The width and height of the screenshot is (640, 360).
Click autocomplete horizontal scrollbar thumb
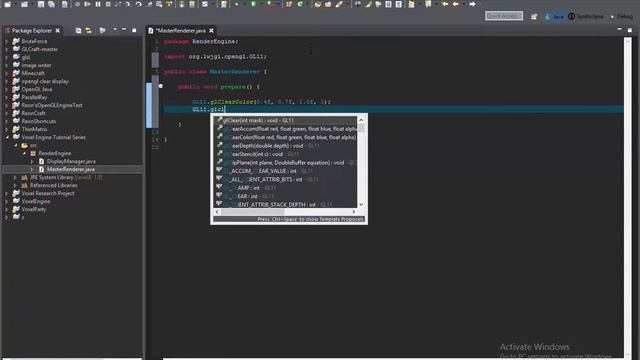click(253, 212)
